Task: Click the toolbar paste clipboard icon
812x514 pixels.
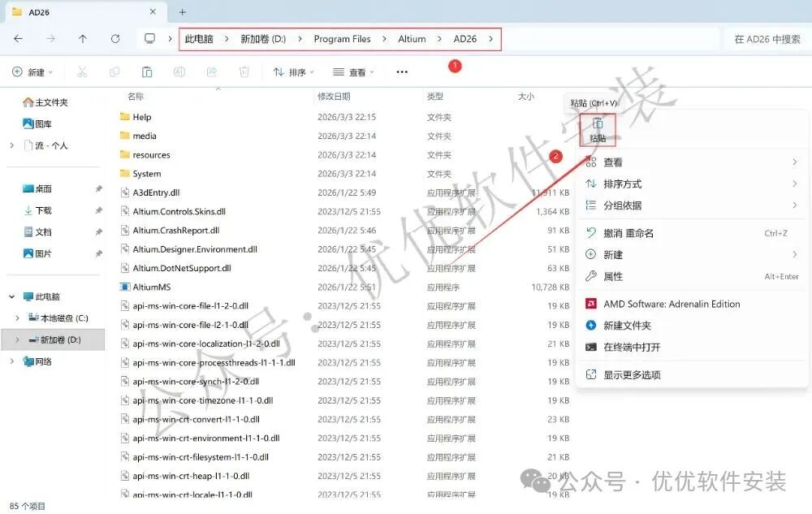Action: (x=147, y=72)
